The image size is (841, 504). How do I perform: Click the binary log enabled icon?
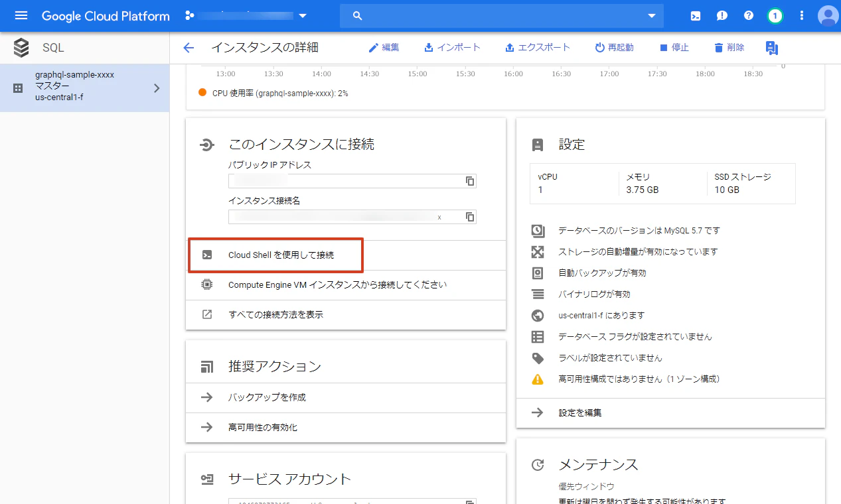(x=538, y=294)
